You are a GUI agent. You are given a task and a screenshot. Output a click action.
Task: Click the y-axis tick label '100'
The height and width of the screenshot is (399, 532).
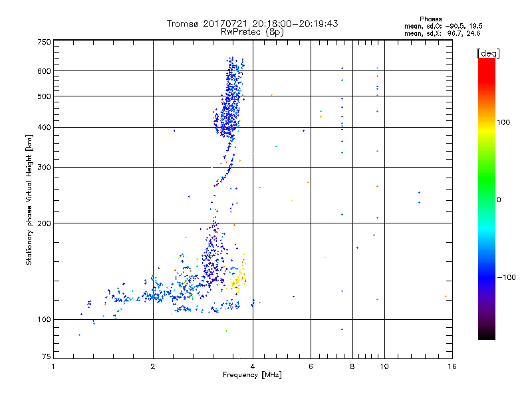[x=44, y=319]
